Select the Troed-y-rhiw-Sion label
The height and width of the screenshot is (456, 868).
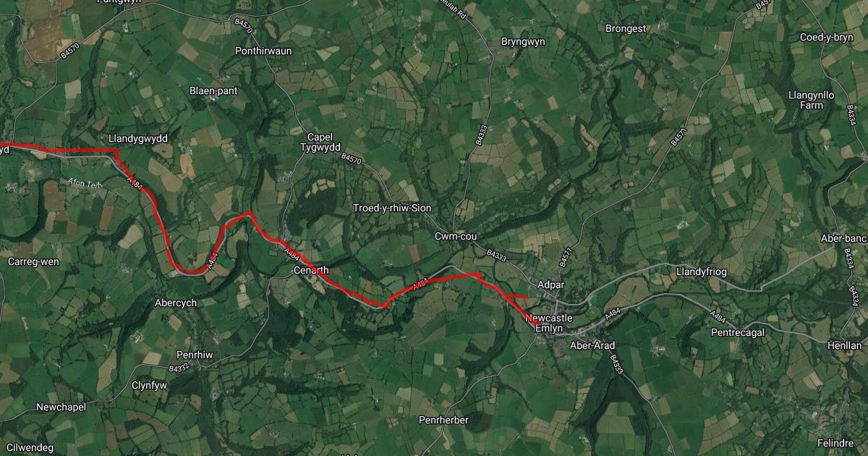391,208
